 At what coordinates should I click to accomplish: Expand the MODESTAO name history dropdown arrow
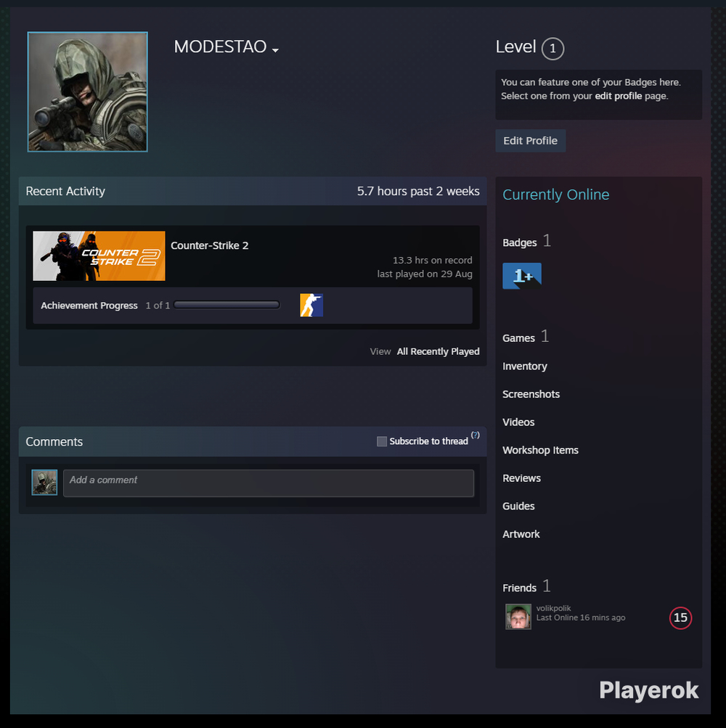[x=275, y=50]
